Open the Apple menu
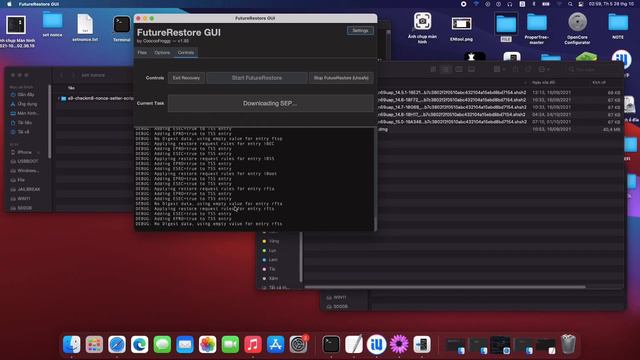Image resolution: width=640 pixels, height=360 pixels. [x=9, y=4]
